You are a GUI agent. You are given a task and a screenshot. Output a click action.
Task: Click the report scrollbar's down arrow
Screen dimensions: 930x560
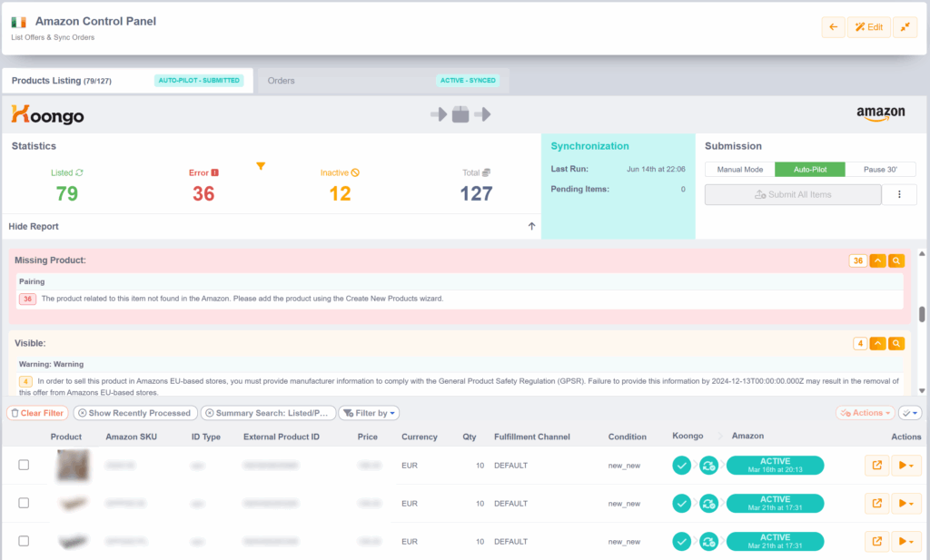tap(922, 390)
